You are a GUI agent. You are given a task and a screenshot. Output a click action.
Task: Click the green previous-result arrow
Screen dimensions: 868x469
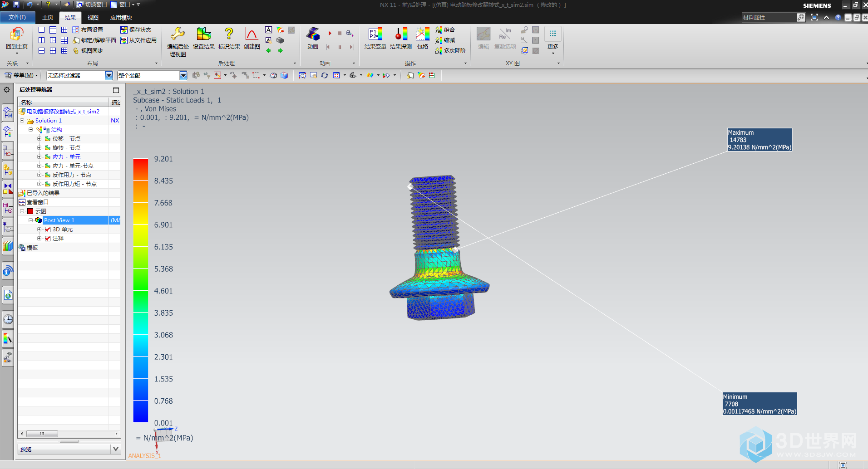tap(268, 51)
